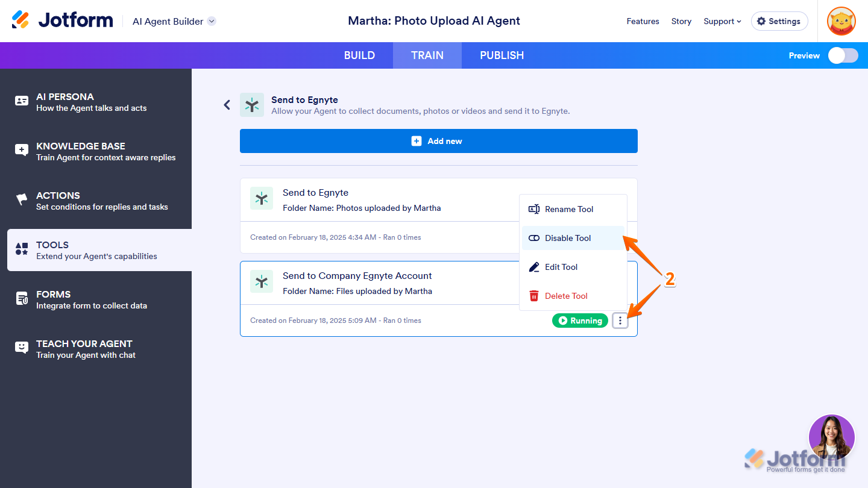This screenshot has height=488, width=868.
Task: Switch to the PUBLISH tab
Action: [x=502, y=55]
